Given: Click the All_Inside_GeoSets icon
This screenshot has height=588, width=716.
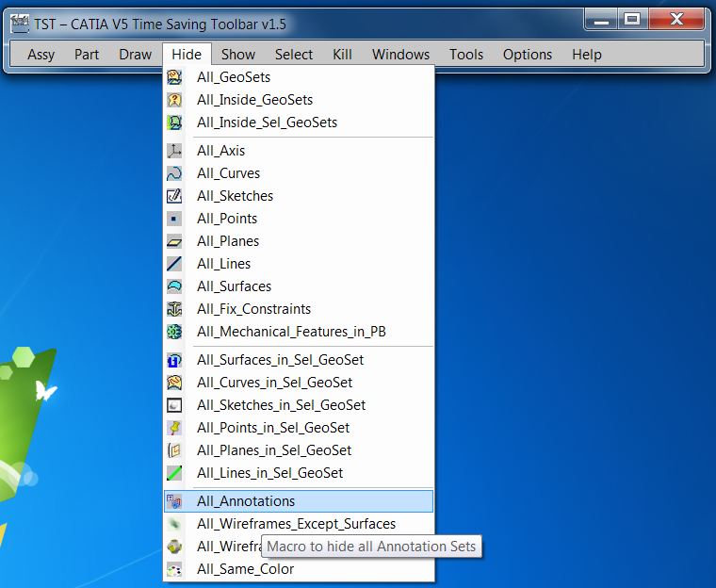Looking at the screenshot, I should [174, 100].
